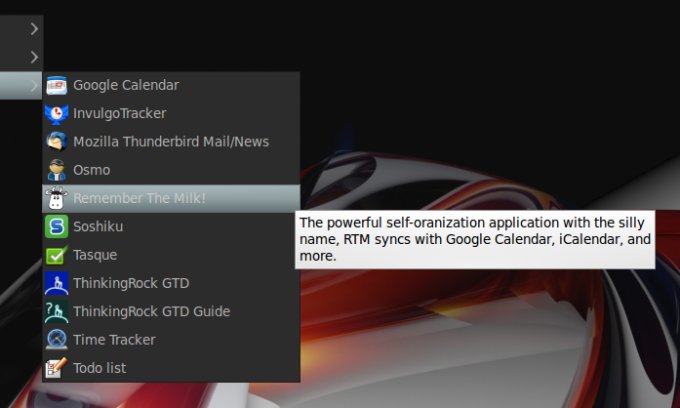Open Mozilla Thunderbird Mail/News entry

(x=171, y=142)
